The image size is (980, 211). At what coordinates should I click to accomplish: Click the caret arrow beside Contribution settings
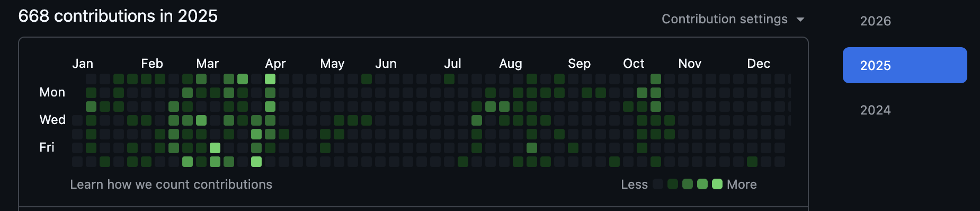[x=800, y=20]
